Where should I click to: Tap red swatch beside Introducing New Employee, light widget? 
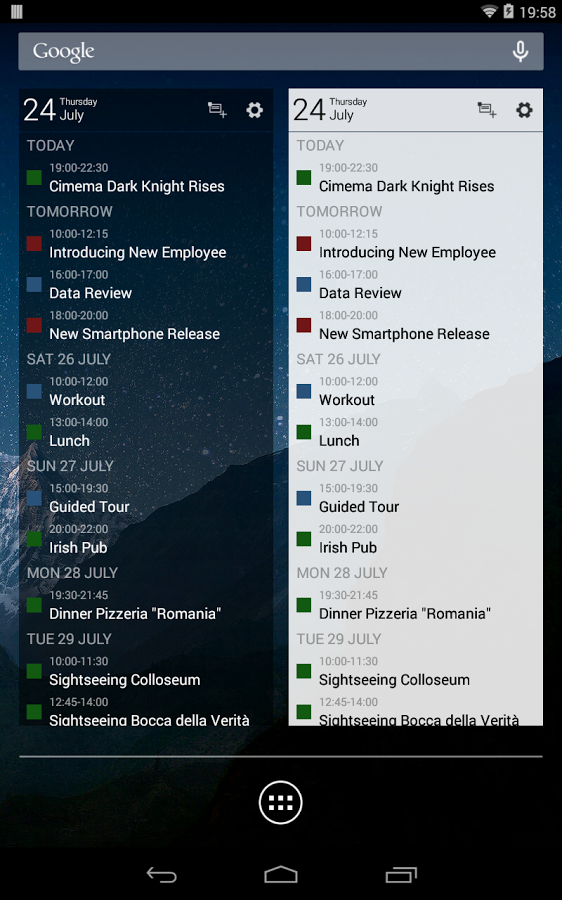(304, 243)
